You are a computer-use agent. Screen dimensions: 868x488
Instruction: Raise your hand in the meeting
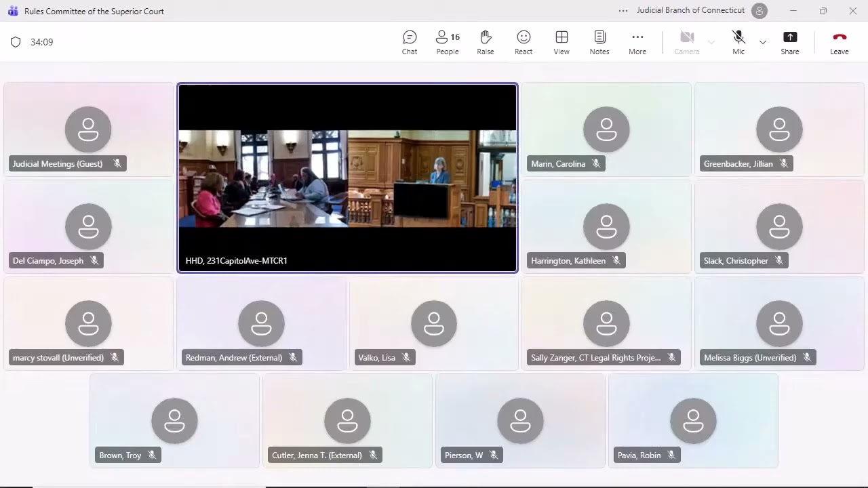[486, 42]
